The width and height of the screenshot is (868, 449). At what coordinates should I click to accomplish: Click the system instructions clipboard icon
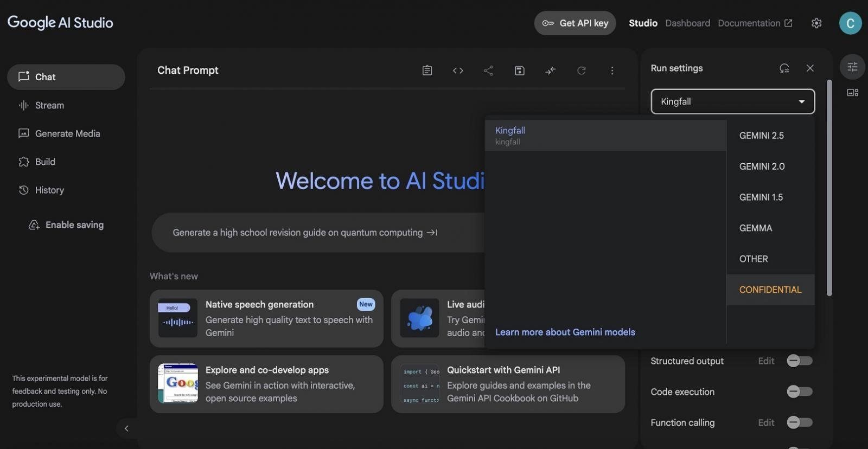[427, 70]
